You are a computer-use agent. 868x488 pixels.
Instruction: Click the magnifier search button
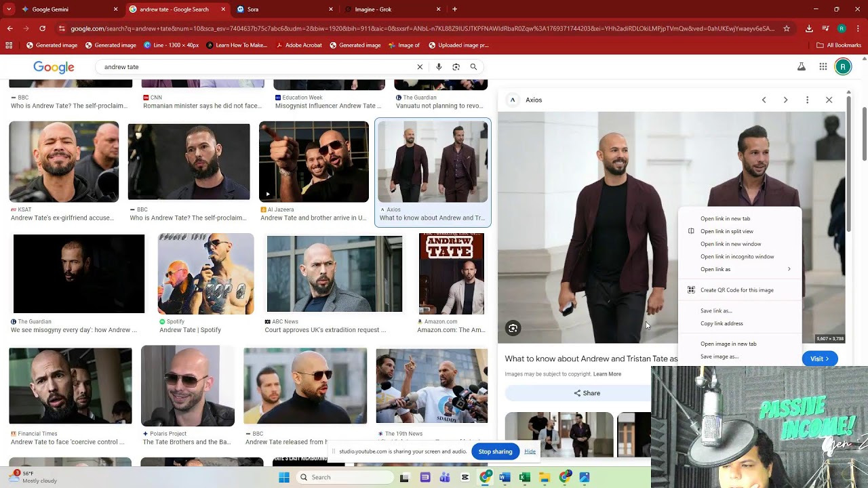473,67
